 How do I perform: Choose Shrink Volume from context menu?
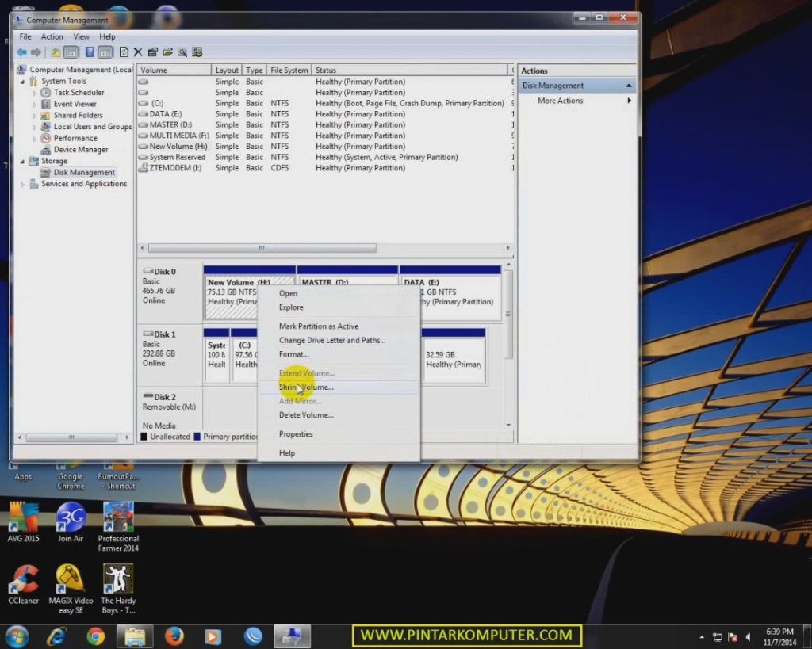(339, 387)
